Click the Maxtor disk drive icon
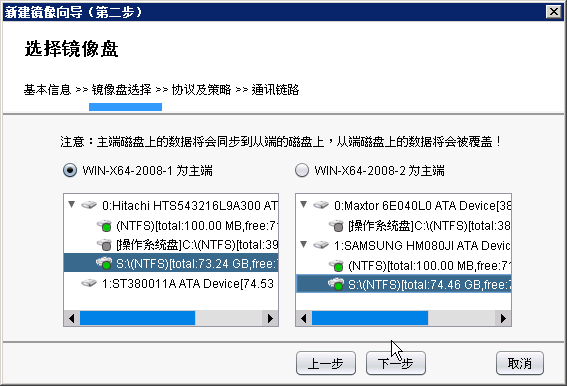The width and height of the screenshot is (567, 386). point(321,205)
